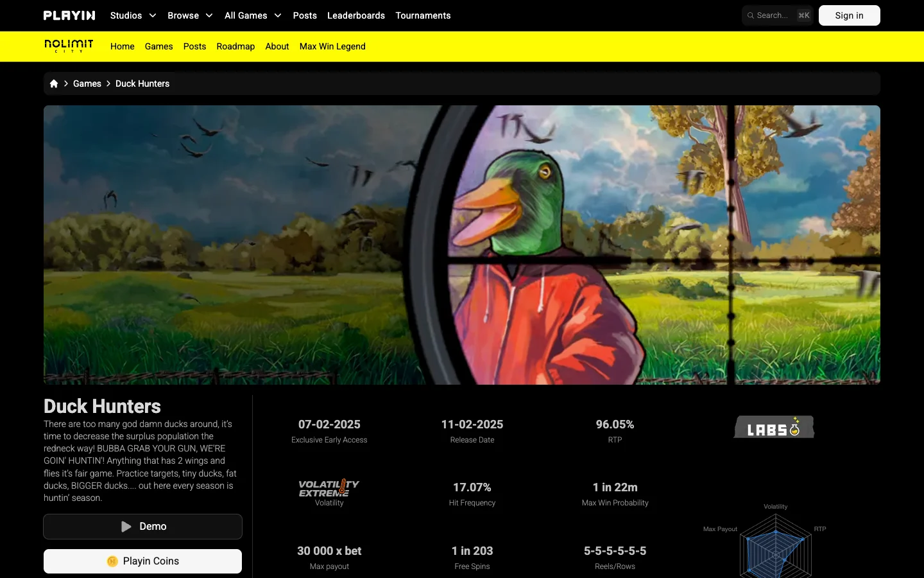
Task: Open the studio Games tab
Action: pos(158,46)
